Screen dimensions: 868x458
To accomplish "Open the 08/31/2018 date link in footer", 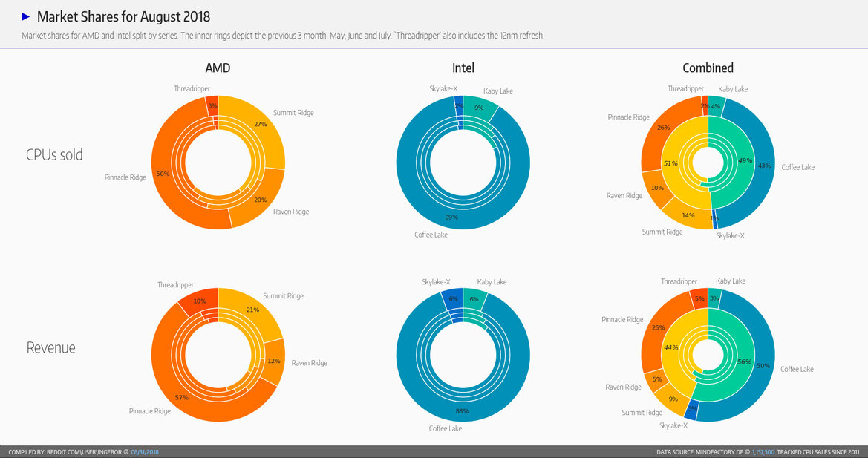I will point(145,453).
